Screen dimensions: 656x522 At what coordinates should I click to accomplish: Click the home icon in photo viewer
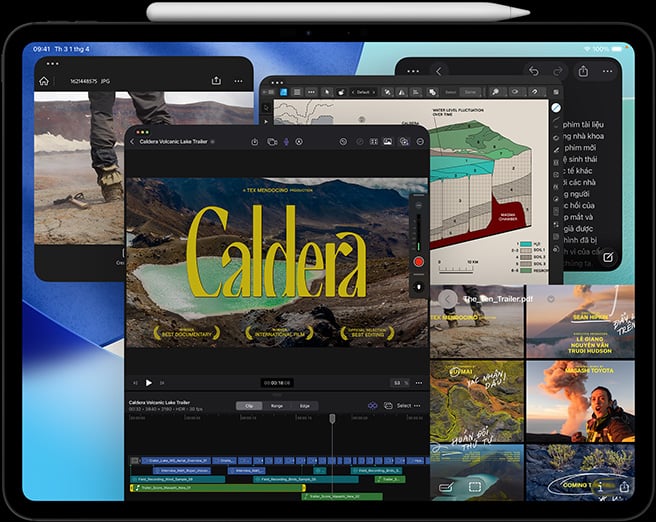[x=44, y=81]
